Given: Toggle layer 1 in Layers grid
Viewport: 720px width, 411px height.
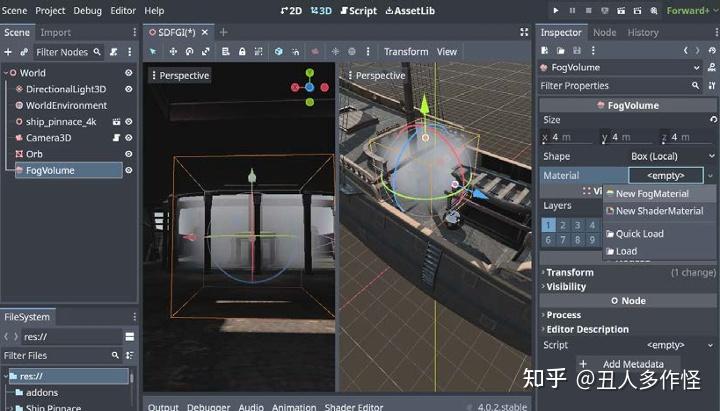Looking at the screenshot, I should pos(548,225).
